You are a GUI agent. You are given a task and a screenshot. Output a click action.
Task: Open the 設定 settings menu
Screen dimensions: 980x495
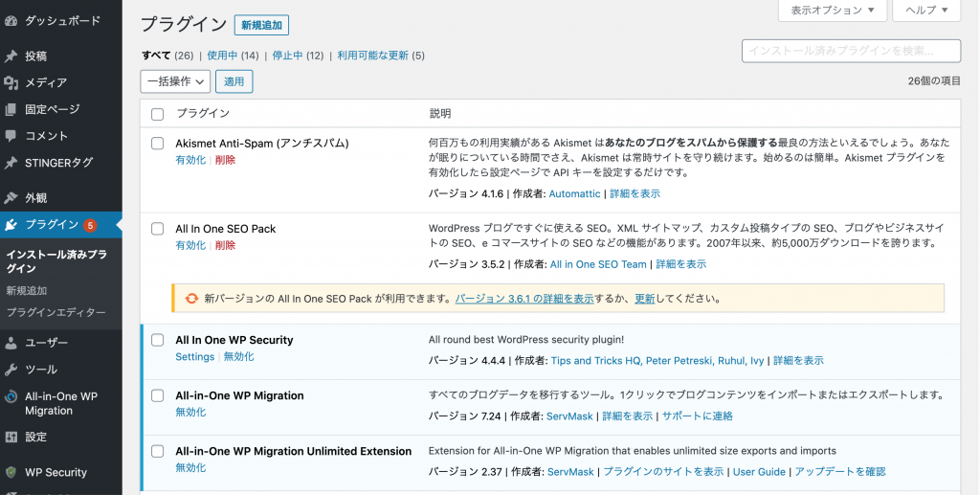tap(35, 437)
